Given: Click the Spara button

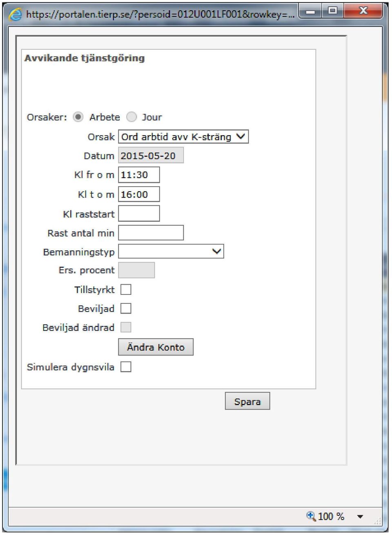Looking at the screenshot, I should pos(247,401).
